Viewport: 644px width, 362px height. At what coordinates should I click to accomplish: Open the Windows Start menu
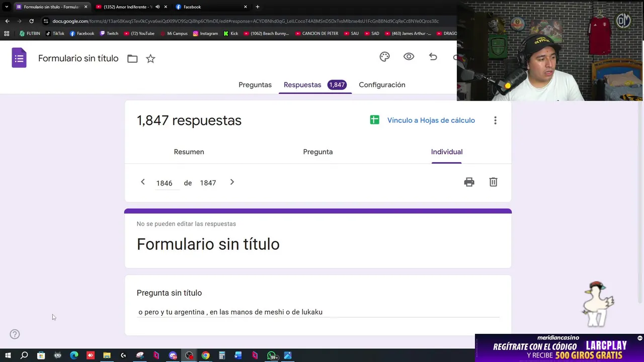8,355
